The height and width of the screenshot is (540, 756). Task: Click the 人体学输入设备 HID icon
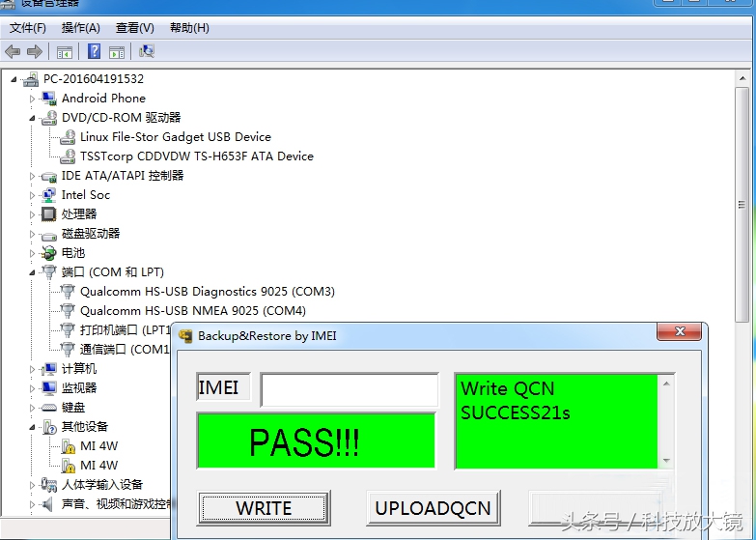point(49,485)
